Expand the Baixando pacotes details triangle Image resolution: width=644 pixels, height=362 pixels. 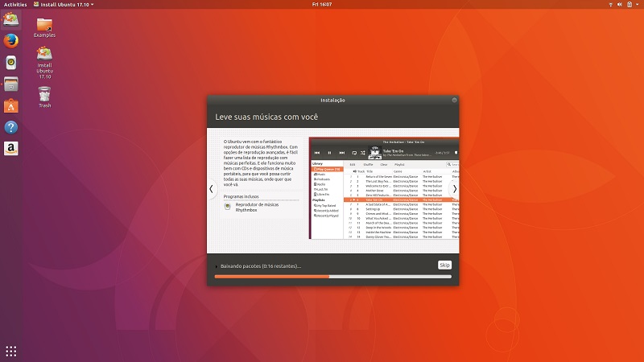[x=217, y=266]
